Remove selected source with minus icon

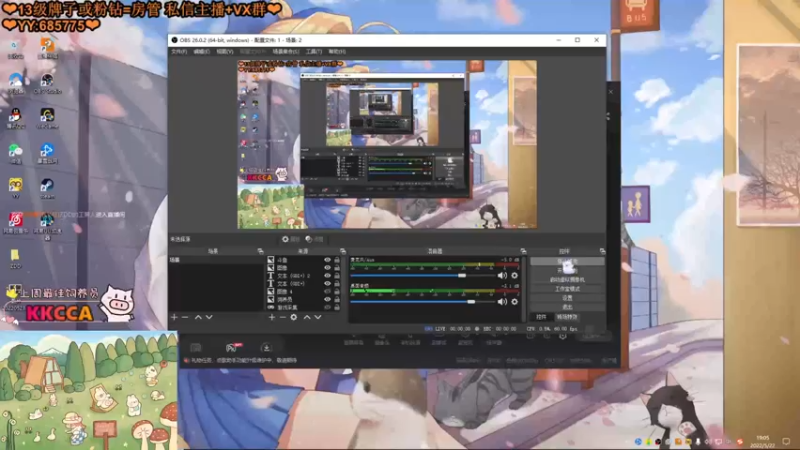pyautogui.click(x=283, y=317)
